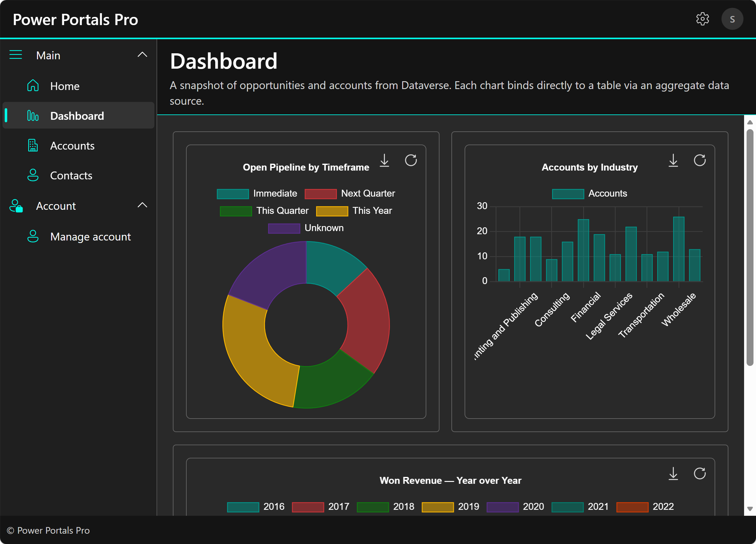Viewport: 756px width, 544px height.
Task: Click the Won Revenue — Year over Year title
Action: tap(450, 480)
